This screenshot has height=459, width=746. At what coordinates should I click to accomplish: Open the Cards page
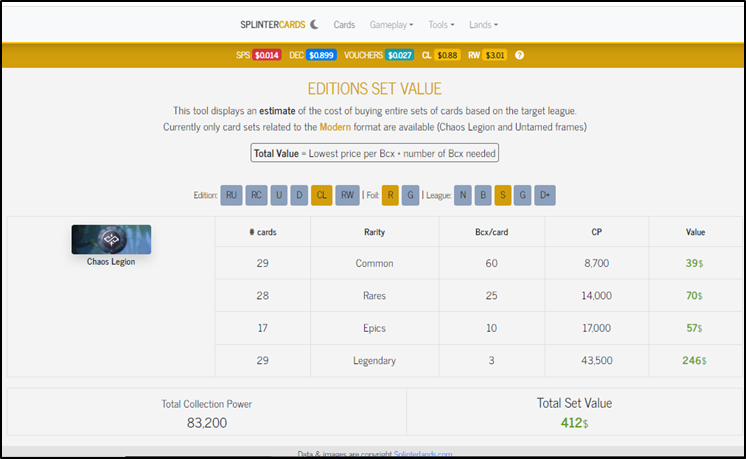point(344,25)
